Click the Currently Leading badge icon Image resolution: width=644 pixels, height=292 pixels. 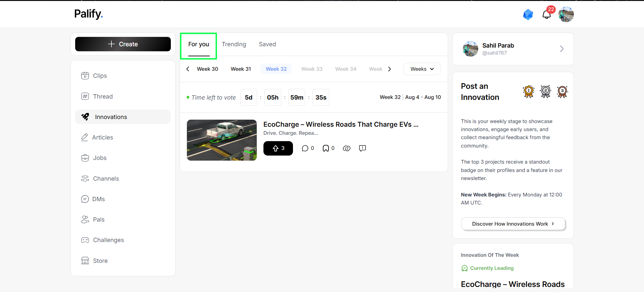464,268
